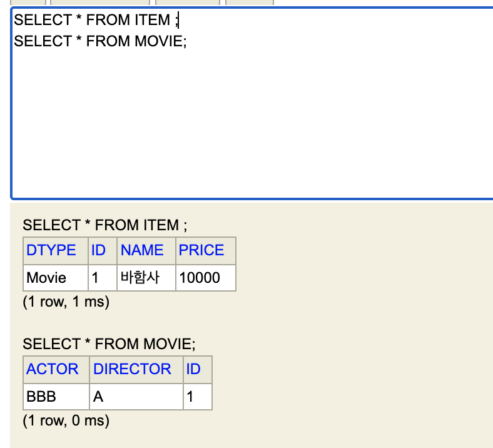Place cursor on the SELECT * FROM MOVIE line in editor
493x448 pixels.
click(x=100, y=41)
